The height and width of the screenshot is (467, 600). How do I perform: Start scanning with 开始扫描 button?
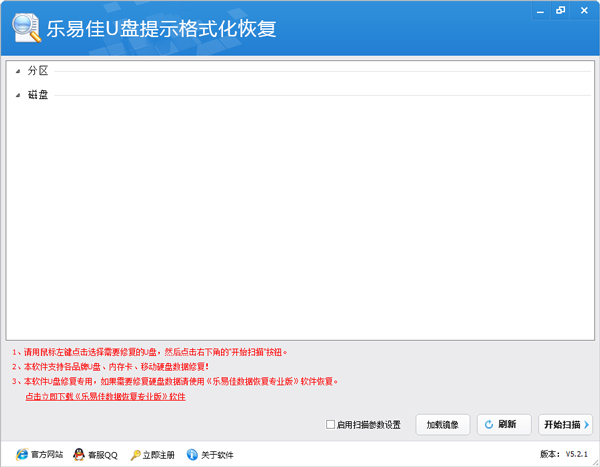[561, 424]
